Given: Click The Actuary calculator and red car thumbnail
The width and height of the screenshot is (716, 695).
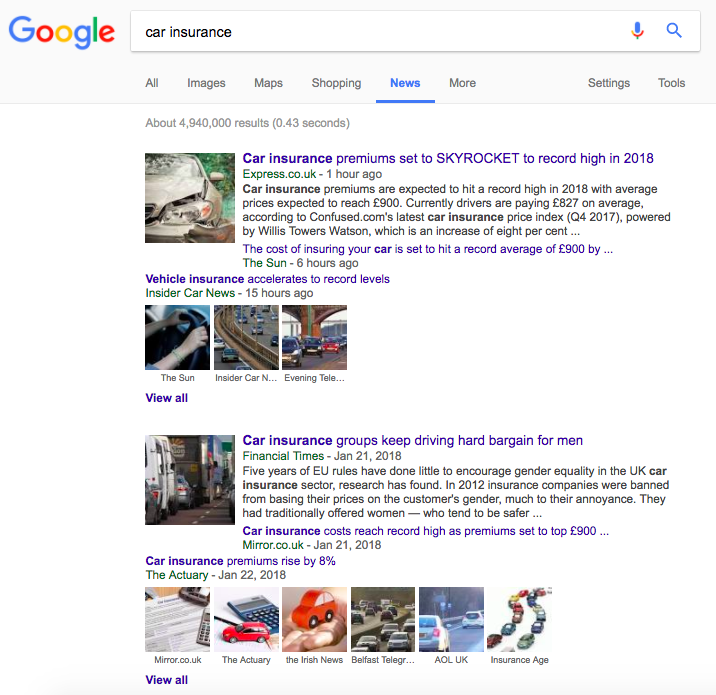Looking at the screenshot, I should point(246,620).
